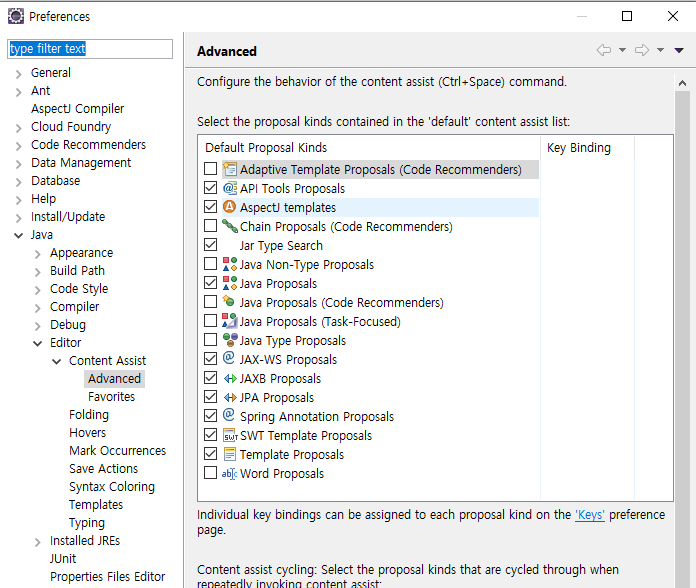The width and height of the screenshot is (696, 588).
Task: Click the Template Proposals page icon
Action: tap(229, 454)
